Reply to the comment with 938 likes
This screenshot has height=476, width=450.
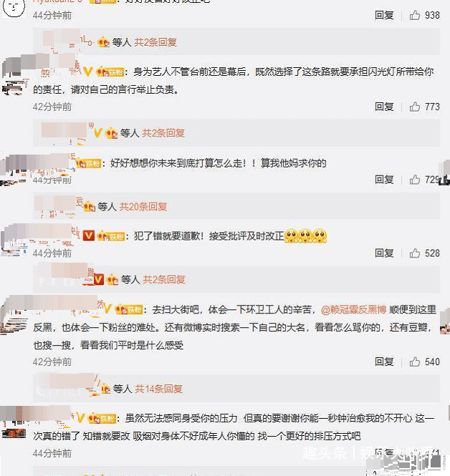pos(384,15)
